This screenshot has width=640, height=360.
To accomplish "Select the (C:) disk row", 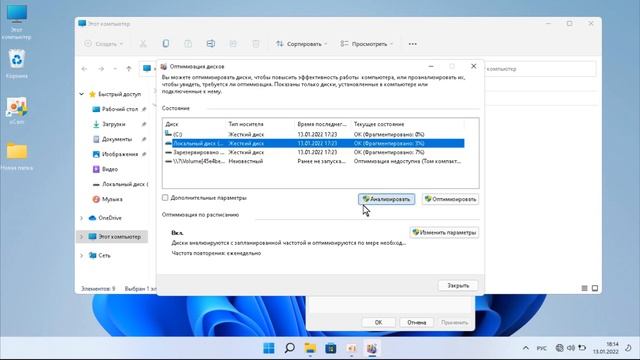I will tap(313, 134).
